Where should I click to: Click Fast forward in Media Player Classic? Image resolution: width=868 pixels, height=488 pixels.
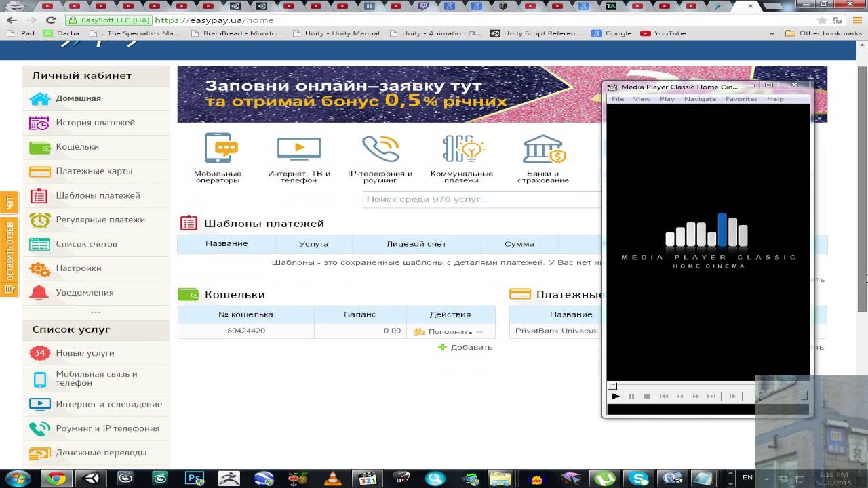[696, 396]
